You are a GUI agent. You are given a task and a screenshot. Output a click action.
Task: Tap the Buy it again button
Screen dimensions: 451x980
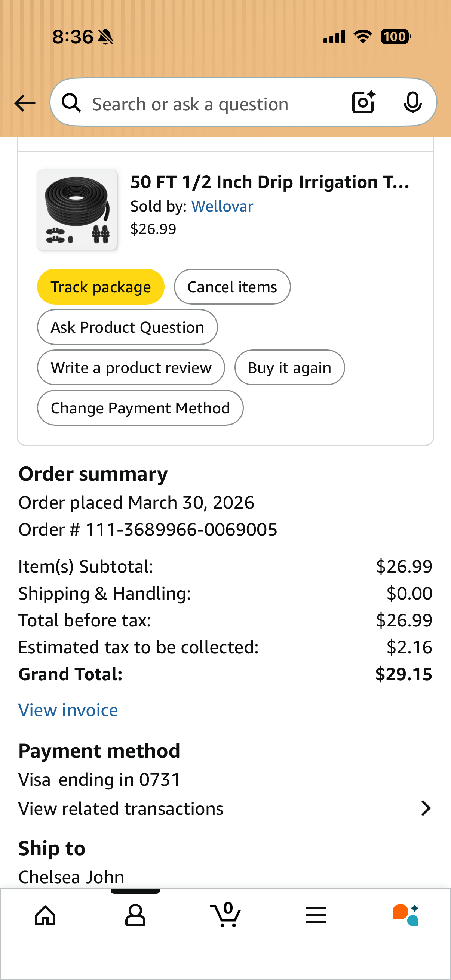[x=289, y=367]
